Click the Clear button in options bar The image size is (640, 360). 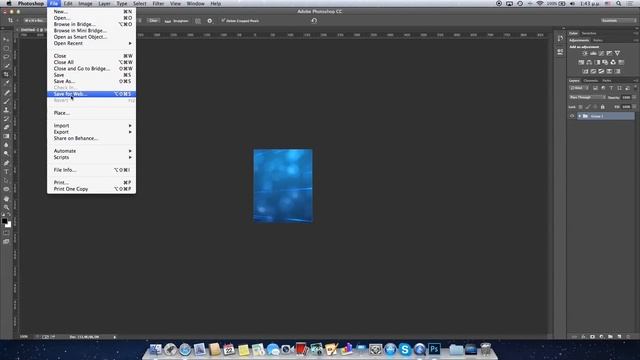click(153, 20)
